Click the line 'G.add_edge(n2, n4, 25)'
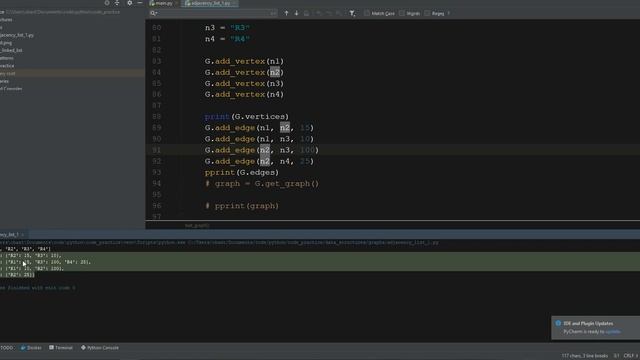The height and width of the screenshot is (360, 640). coord(259,161)
